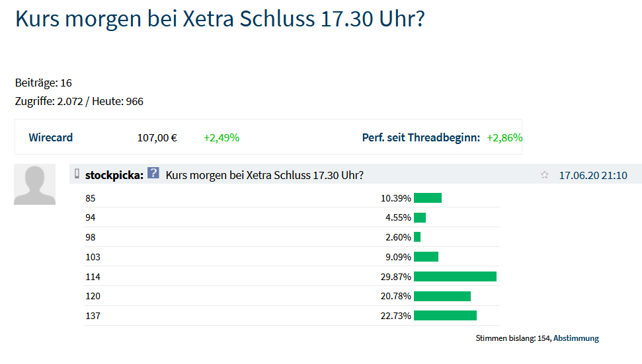The width and height of the screenshot is (642, 364).
Task: Click the post timestamp 17.06.20 21:10
Action: point(592,175)
